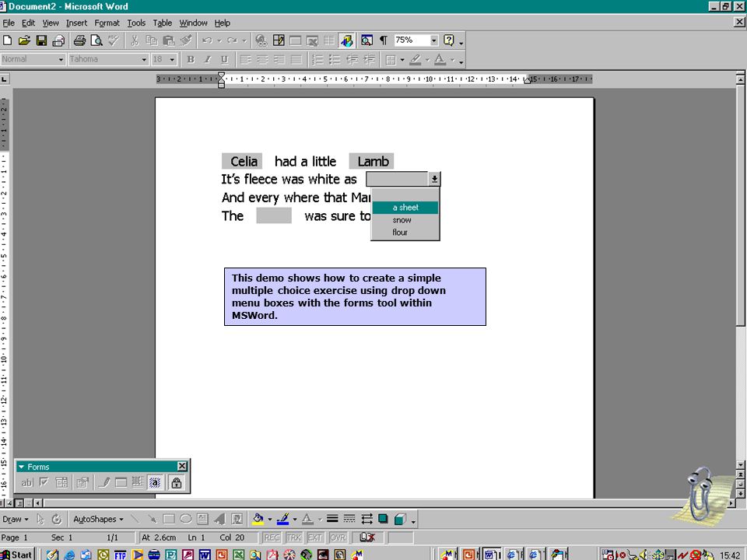
Task: Click Draw Table pencil in Forms toolbar
Action: click(104, 483)
